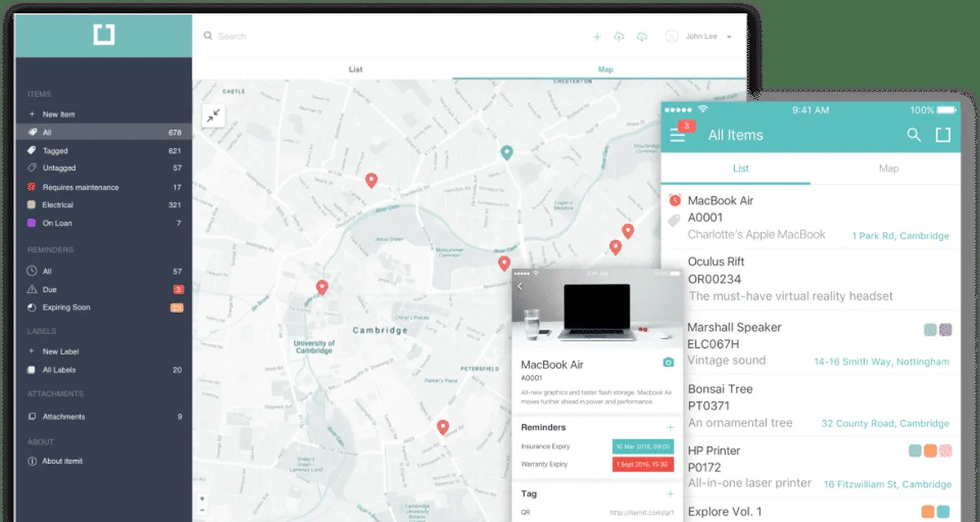
Task: Click the teal location pin on the map
Action: [x=506, y=153]
